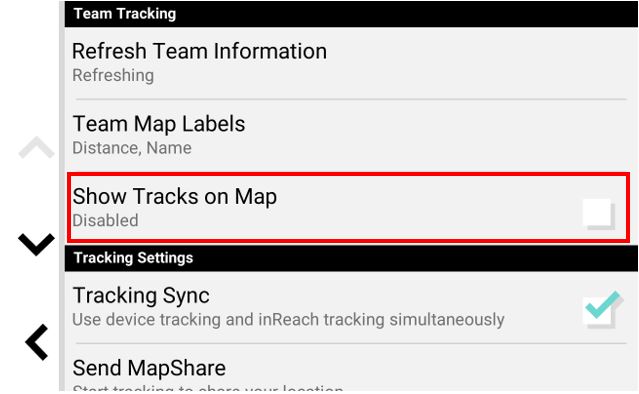Select Refresh Team Information
639x394 pixels.
point(351,63)
